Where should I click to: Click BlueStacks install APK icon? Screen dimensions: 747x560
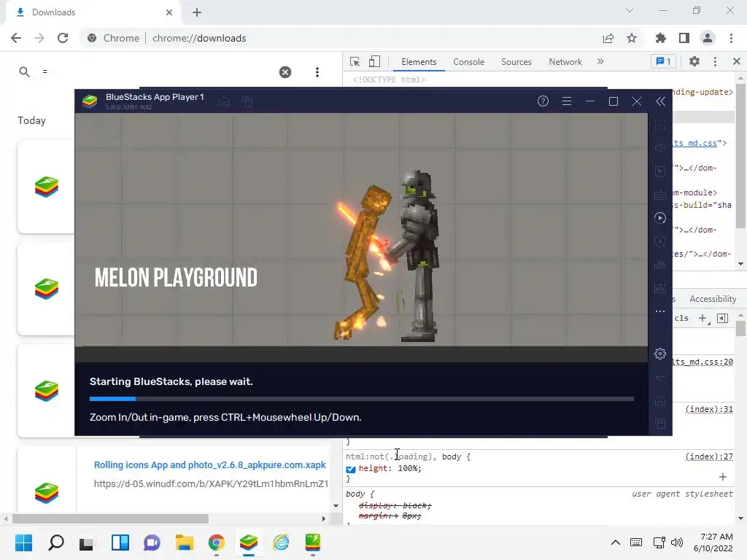(x=659, y=288)
